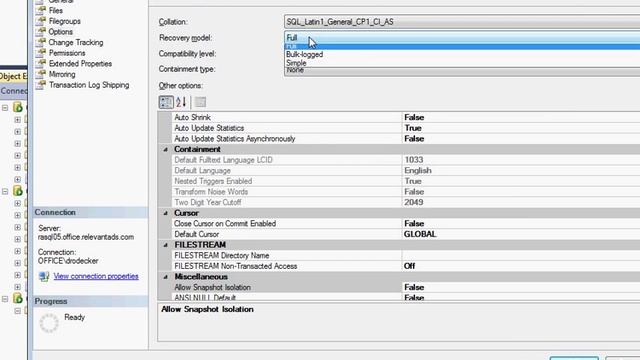
Task: Click the page icon beside Files
Action: click(40, 10)
